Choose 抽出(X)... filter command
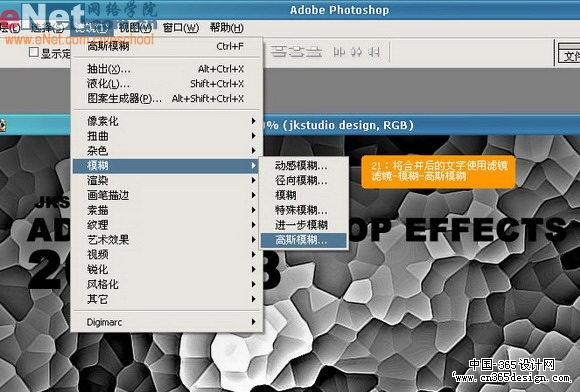This screenshot has height=392, width=580. [167, 69]
